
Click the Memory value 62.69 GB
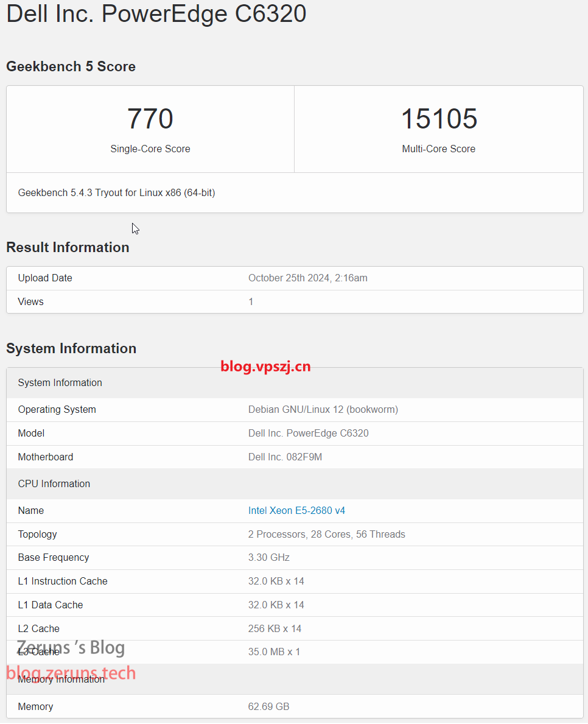[x=268, y=706]
